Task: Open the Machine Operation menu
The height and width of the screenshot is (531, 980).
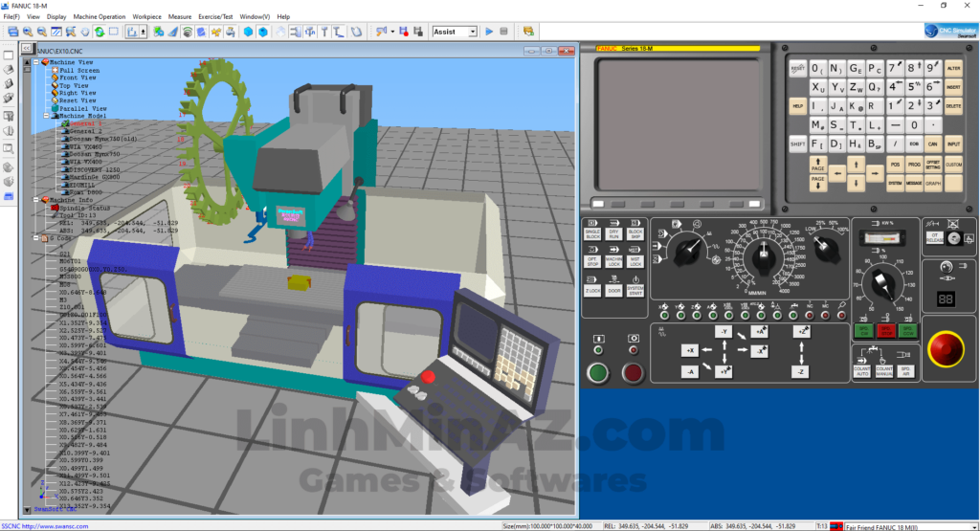Action: 100,17
